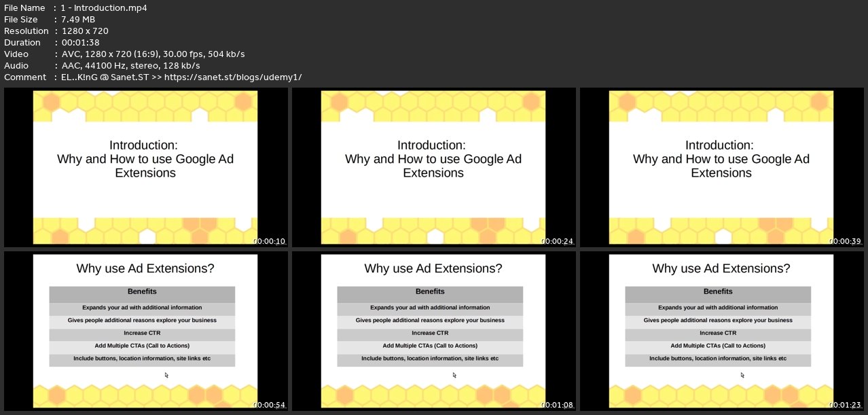
Task: Open the thumbnail stamped 00:01:08
Action: [x=434, y=331]
